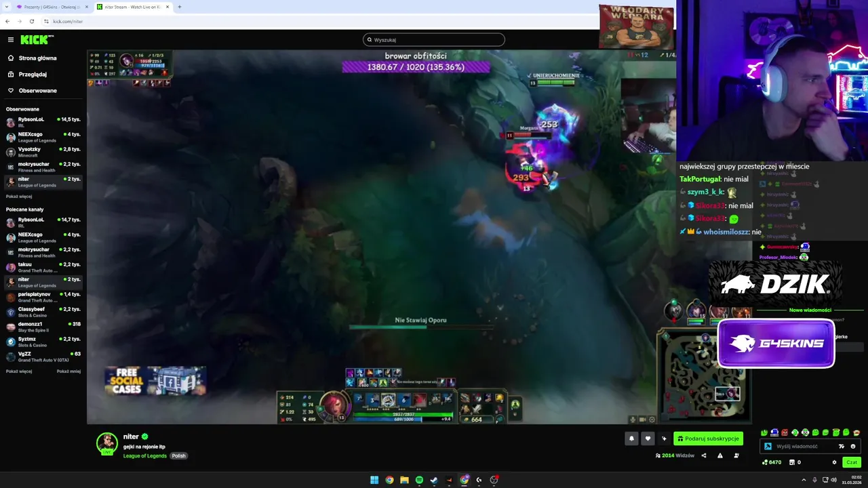Viewport: 868px width, 488px height.
Task: Click the microphone tray icon
Action: click(816, 480)
